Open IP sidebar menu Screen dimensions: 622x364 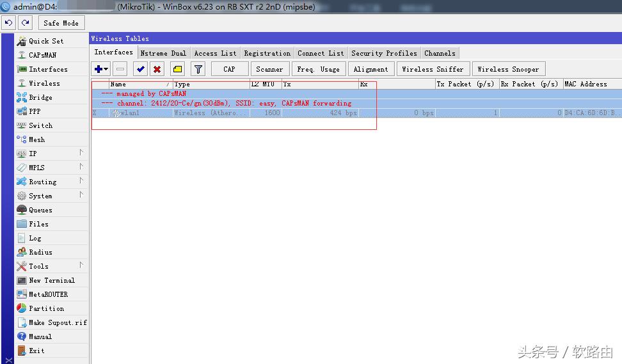coord(52,154)
